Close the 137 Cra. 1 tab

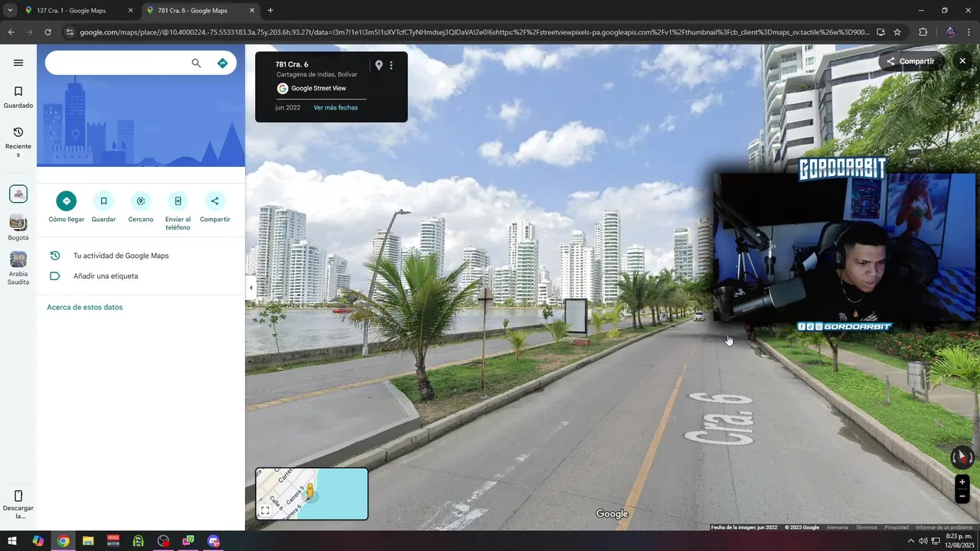point(130,11)
